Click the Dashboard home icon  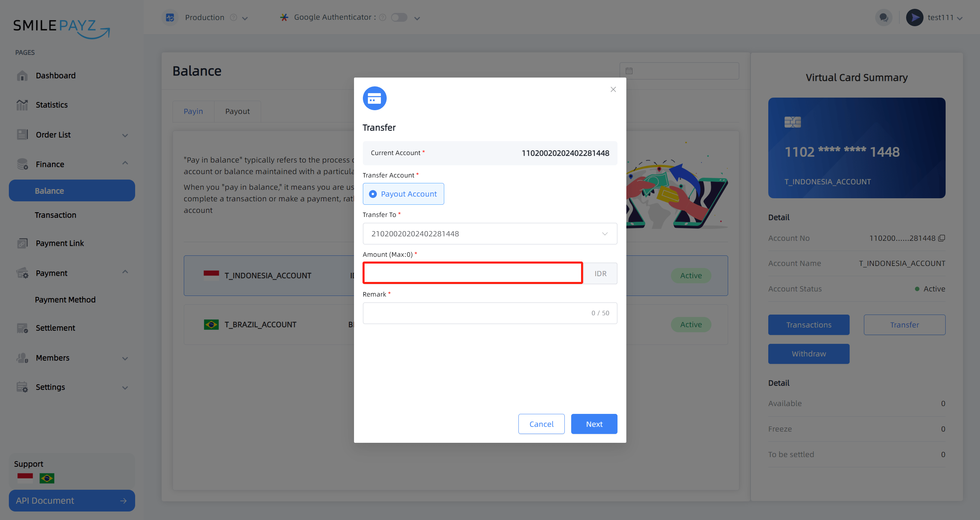click(x=22, y=76)
